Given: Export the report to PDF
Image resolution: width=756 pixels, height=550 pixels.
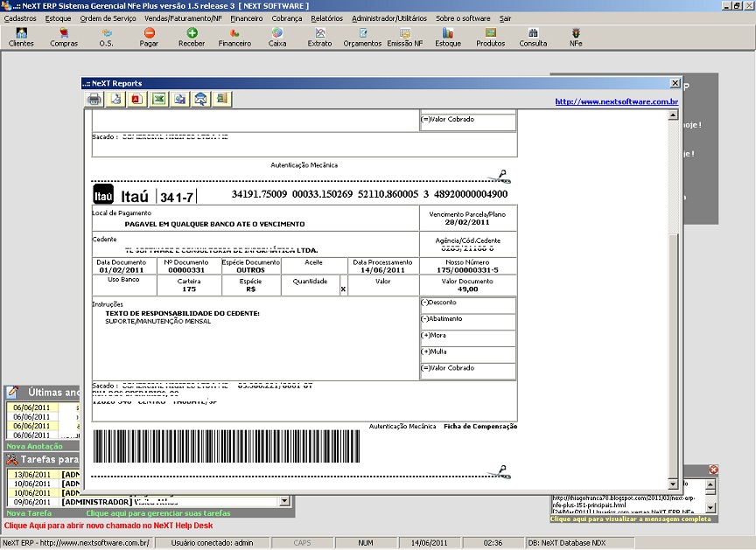Looking at the screenshot, I should pos(136,99).
